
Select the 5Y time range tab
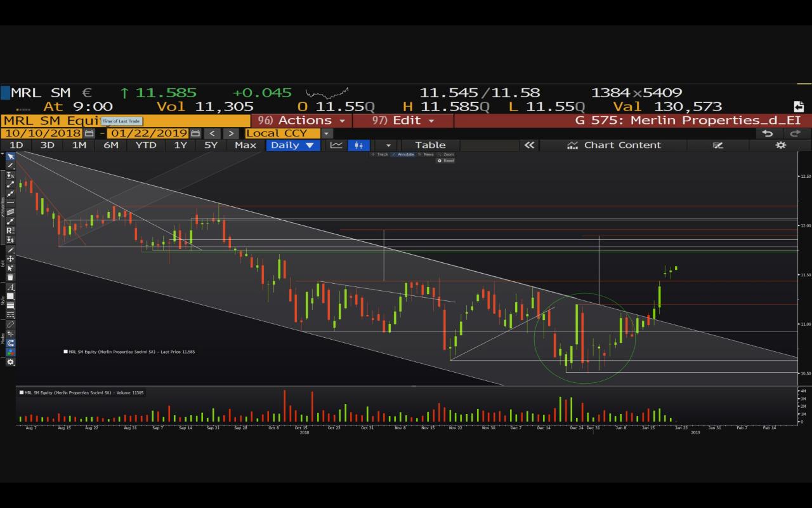pos(211,145)
